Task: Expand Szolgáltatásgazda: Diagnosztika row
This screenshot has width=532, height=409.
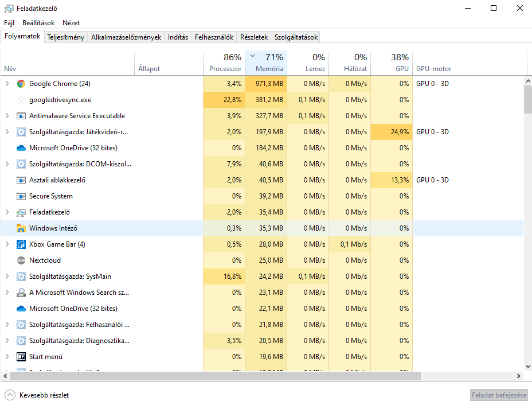Action: pyautogui.click(x=7, y=340)
